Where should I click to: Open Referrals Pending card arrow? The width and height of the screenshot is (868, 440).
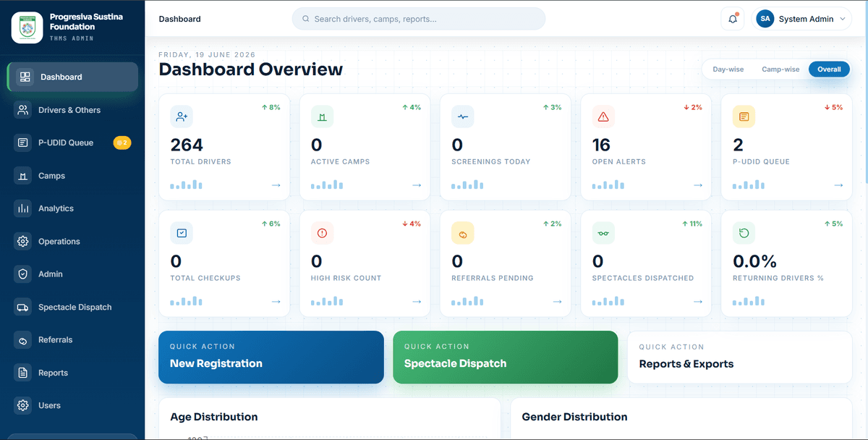point(557,302)
